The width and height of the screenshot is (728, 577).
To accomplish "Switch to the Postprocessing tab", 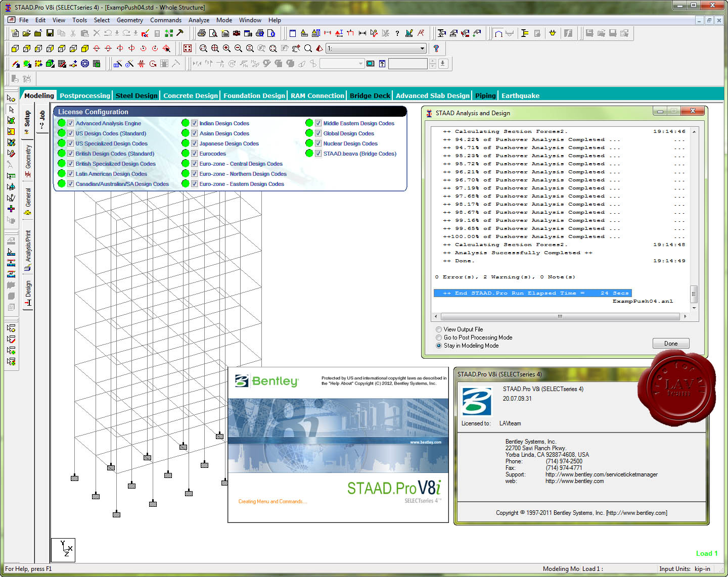I will click(84, 95).
